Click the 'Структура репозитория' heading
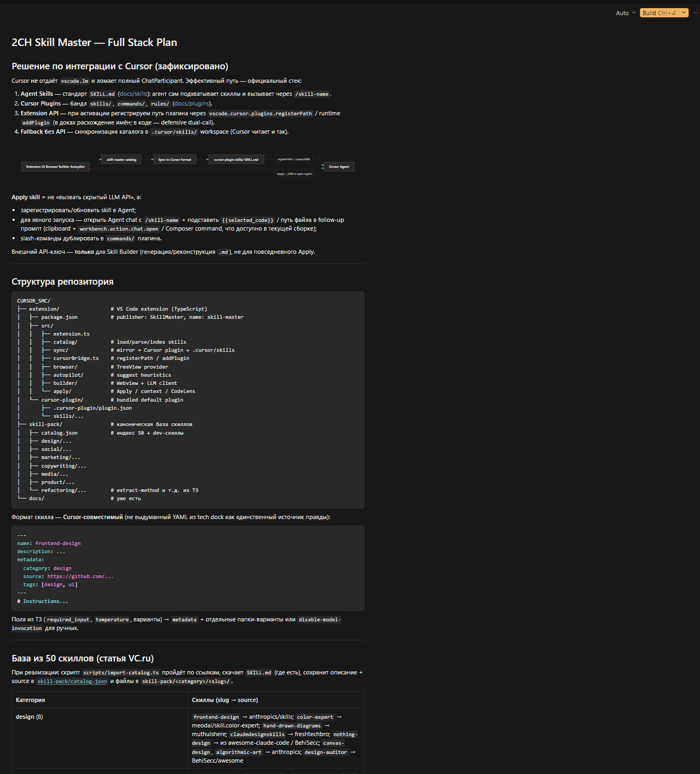 pyautogui.click(x=63, y=282)
